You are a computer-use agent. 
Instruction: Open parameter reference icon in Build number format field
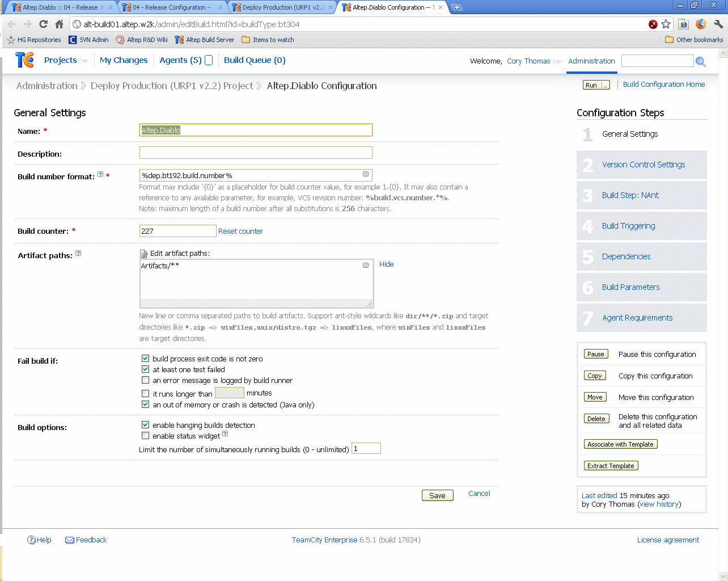[366, 175]
